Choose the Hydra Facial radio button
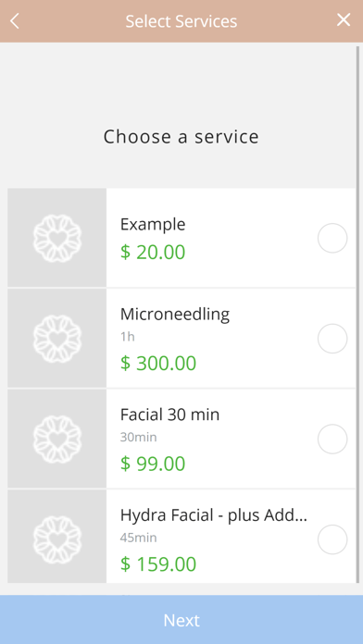 point(332,539)
